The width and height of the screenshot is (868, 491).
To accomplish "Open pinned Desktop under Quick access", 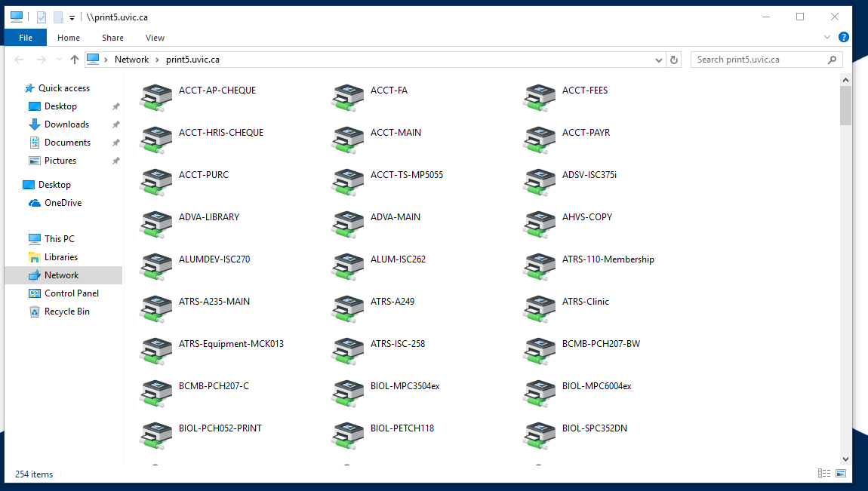I will click(x=60, y=106).
